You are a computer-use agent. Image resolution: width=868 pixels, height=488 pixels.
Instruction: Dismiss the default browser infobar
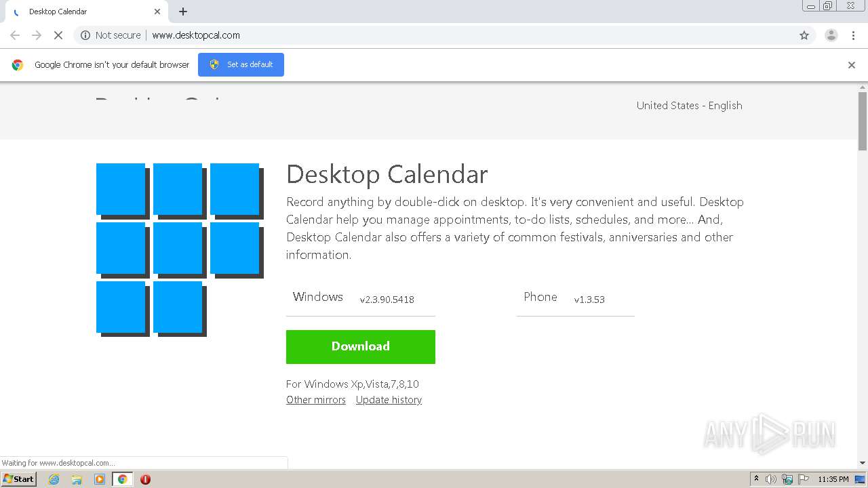pos(852,65)
